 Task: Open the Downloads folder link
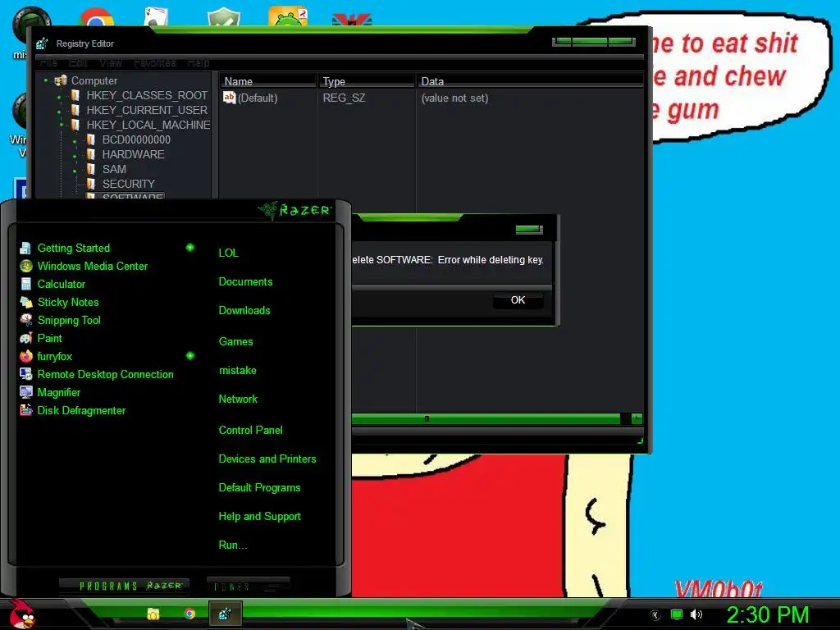coord(244,311)
